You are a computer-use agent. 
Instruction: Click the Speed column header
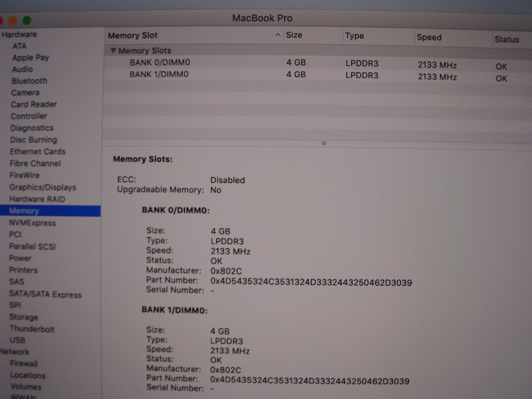click(429, 37)
